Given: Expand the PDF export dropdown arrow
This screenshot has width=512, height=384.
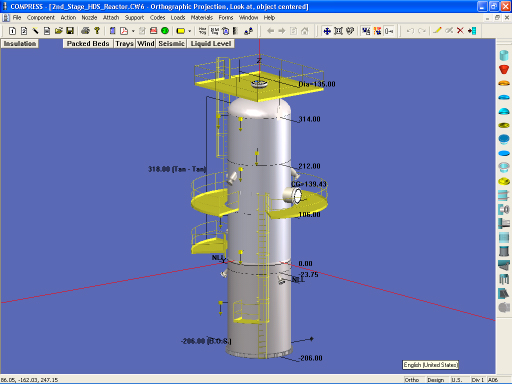Looking at the screenshot, I should tap(133, 31).
